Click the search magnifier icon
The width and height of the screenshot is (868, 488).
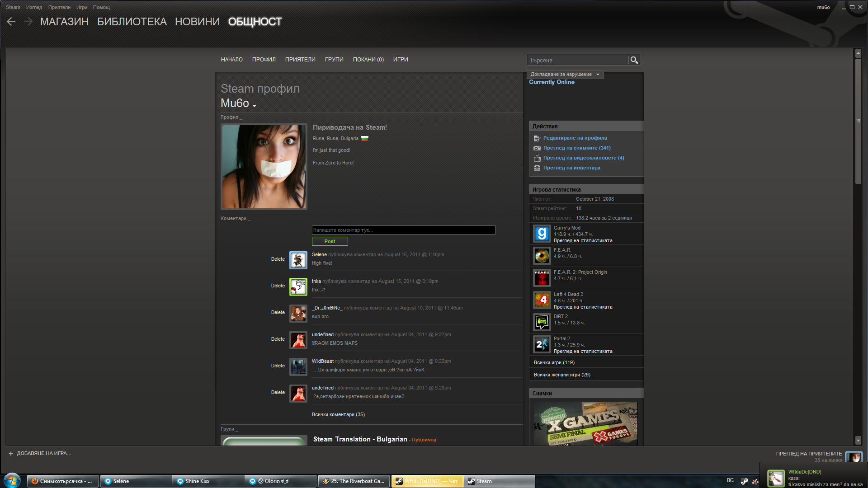pos(634,60)
